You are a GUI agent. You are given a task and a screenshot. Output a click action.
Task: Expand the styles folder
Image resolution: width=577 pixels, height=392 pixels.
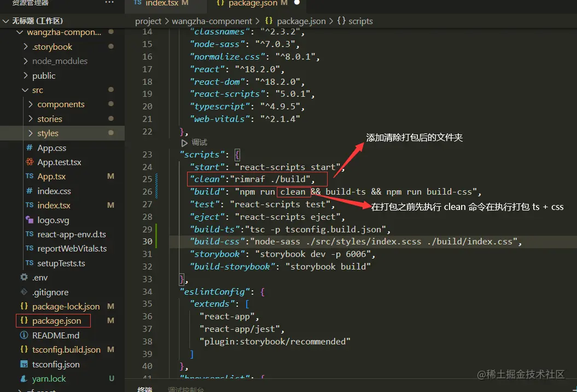coord(31,133)
